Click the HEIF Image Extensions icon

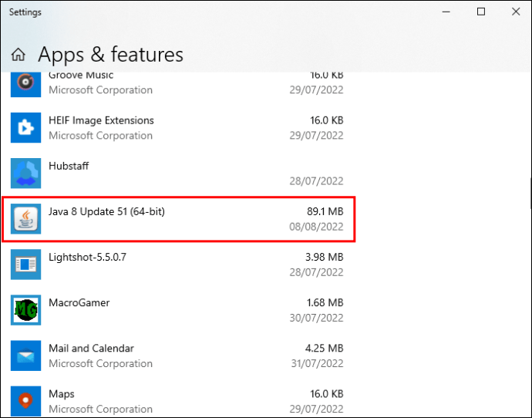click(26, 128)
